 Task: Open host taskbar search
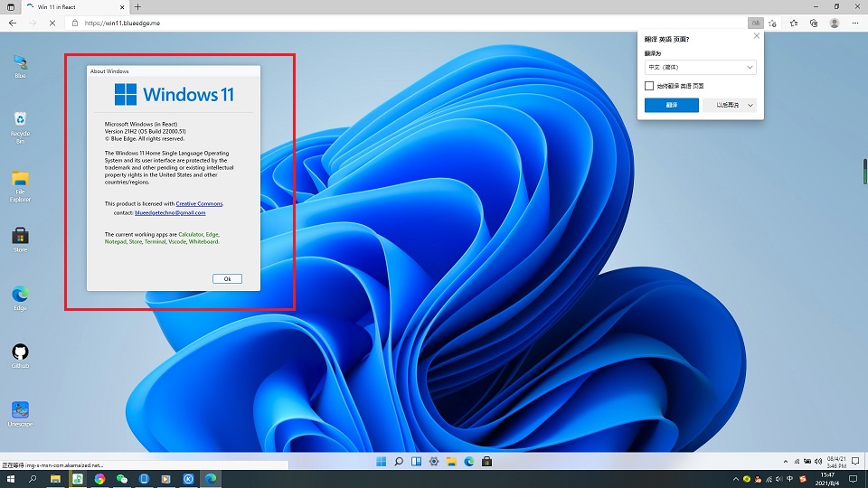point(33,479)
